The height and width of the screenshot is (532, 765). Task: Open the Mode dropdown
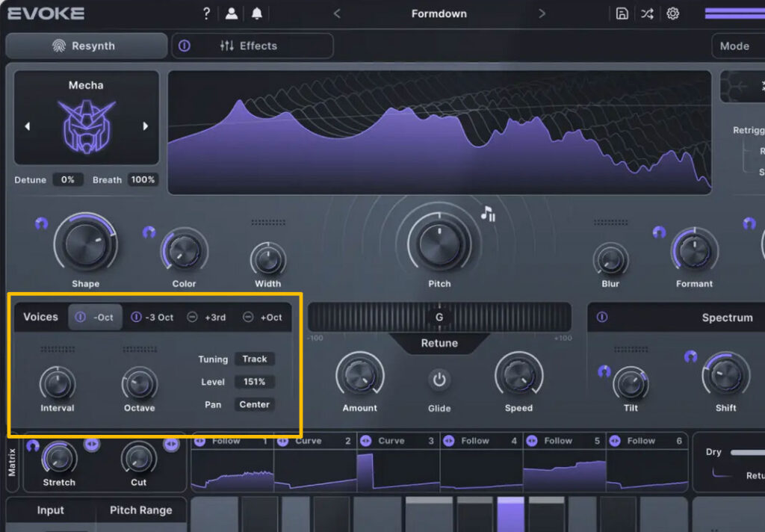pyautogui.click(x=737, y=46)
